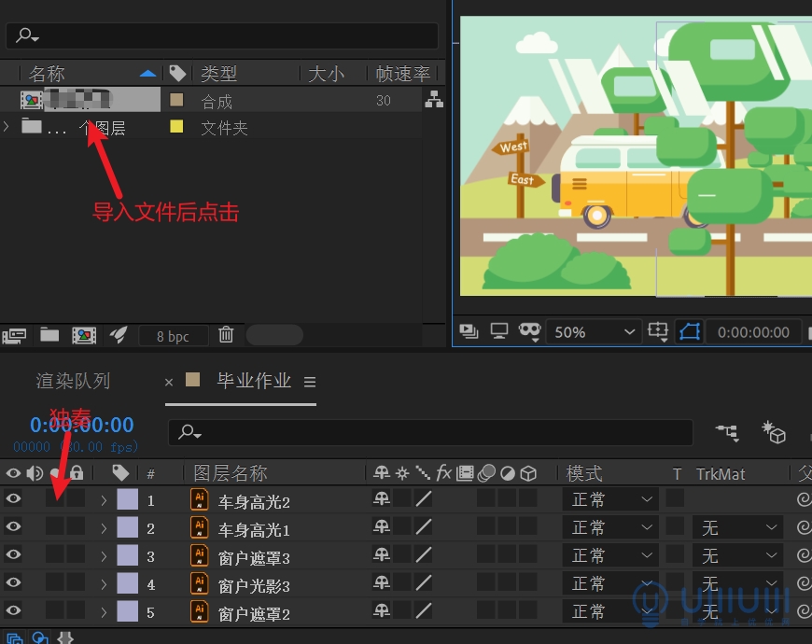Toggle shy switch for layer 车身高光2
The image size is (812, 644).
click(x=382, y=498)
